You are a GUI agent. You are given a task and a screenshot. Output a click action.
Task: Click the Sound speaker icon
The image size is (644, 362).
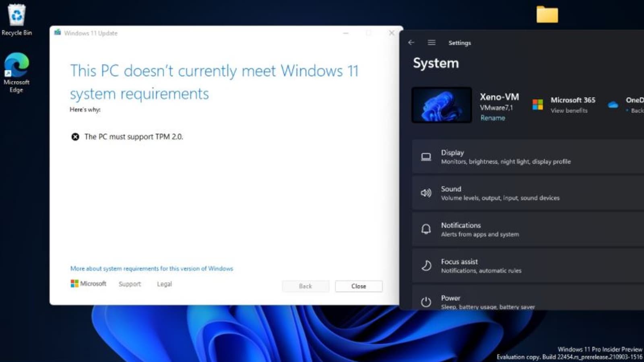(426, 193)
